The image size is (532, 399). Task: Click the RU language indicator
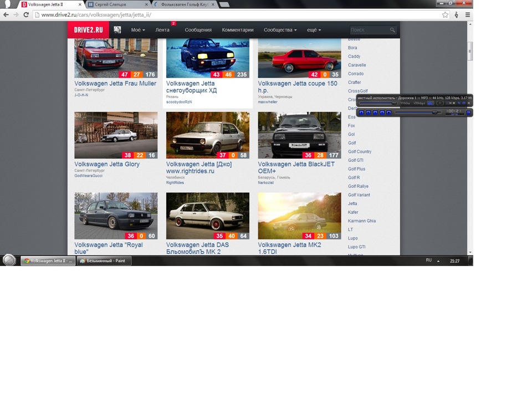point(428,260)
